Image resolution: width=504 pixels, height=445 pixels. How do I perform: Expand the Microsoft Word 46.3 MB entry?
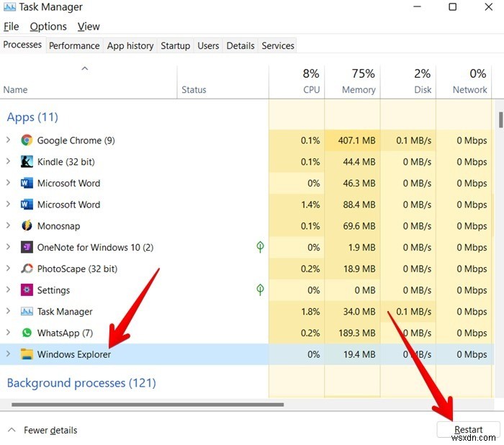pyautogui.click(x=8, y=183)
